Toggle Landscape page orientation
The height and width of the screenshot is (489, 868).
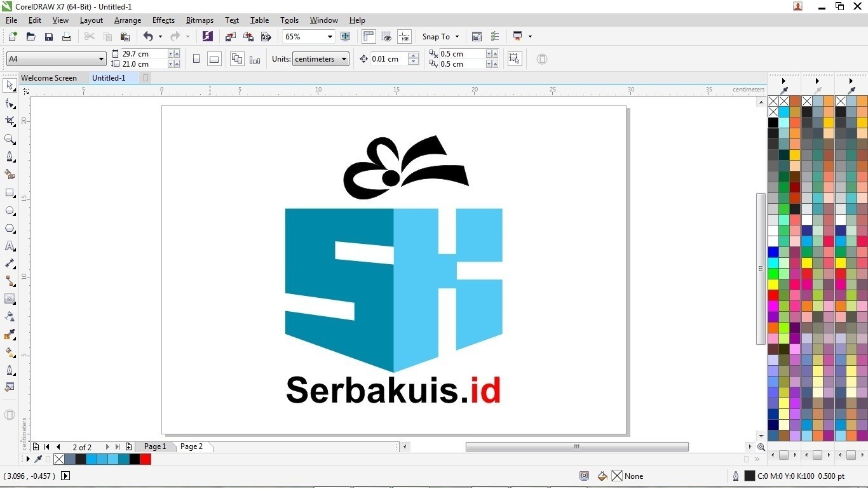(214, 59)
